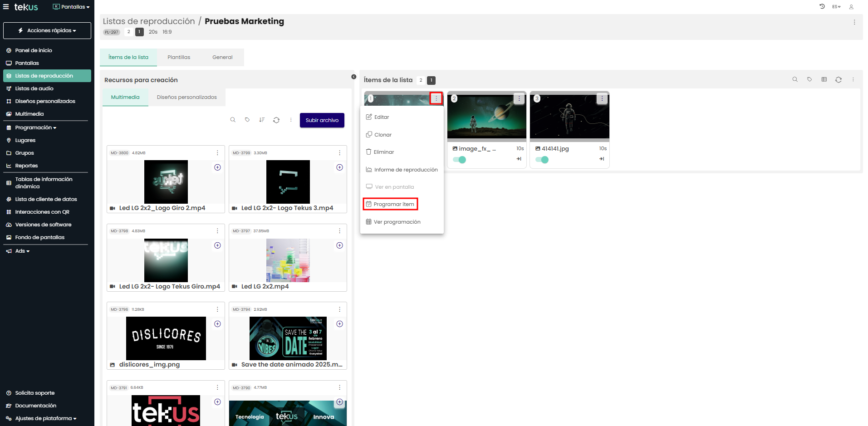Open the ES language selector
The image size is (868, 426).
point(836,7)
